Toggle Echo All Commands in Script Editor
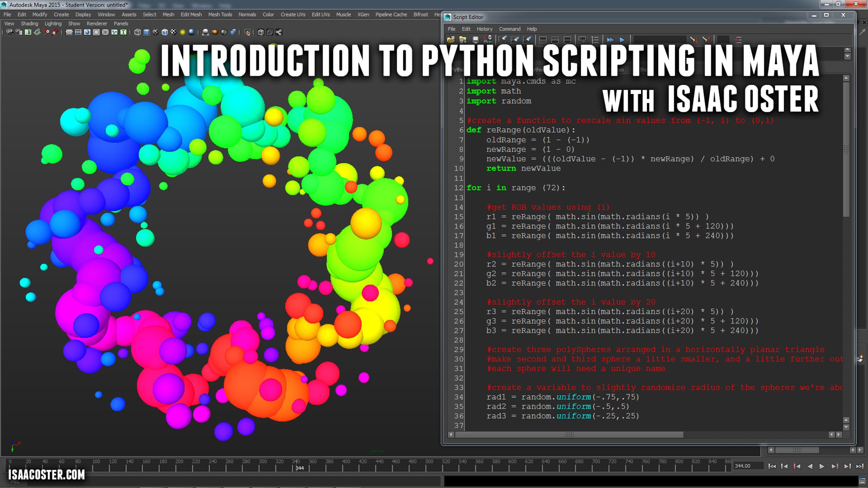 coord(582,40)
